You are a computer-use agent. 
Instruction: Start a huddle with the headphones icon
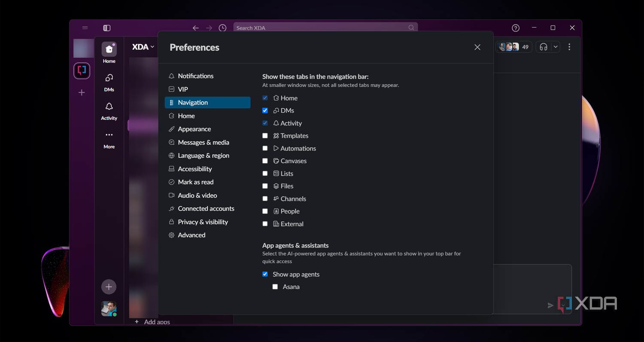pos(544,47)
